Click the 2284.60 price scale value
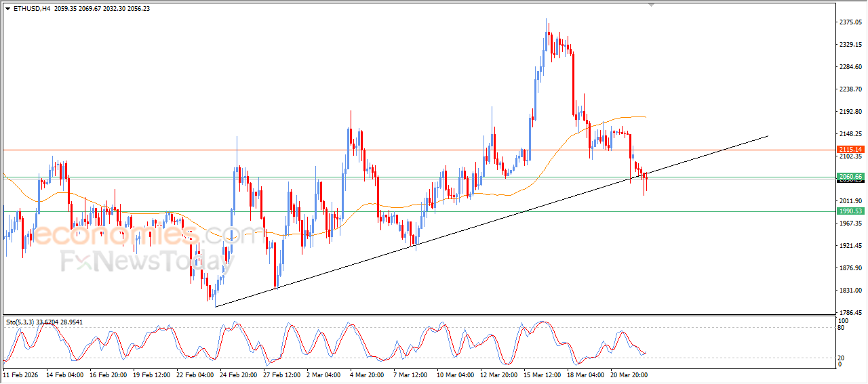Viewport: 868px width, 384px height. click(x=850, y=67)
